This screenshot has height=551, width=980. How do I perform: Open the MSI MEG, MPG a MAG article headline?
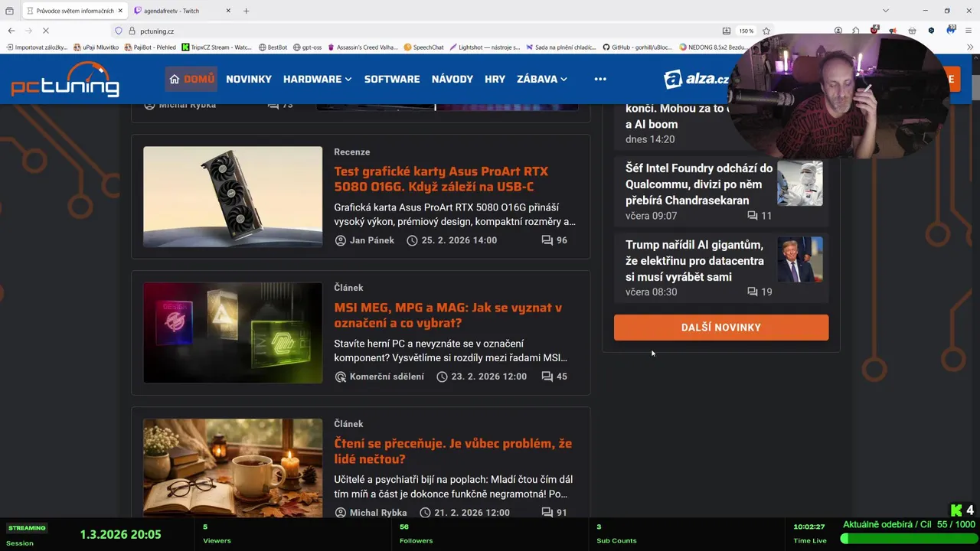448,315
